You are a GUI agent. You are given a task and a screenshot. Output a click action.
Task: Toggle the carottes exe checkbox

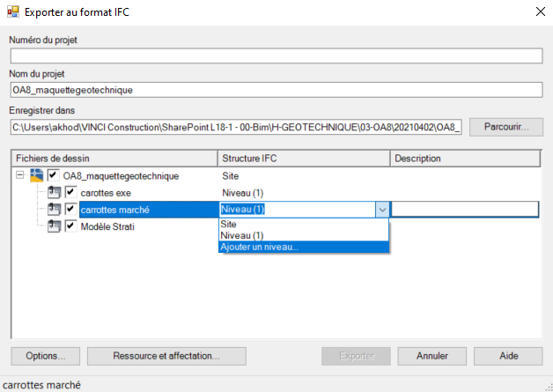pyautogui.click(x=71, y=192)
